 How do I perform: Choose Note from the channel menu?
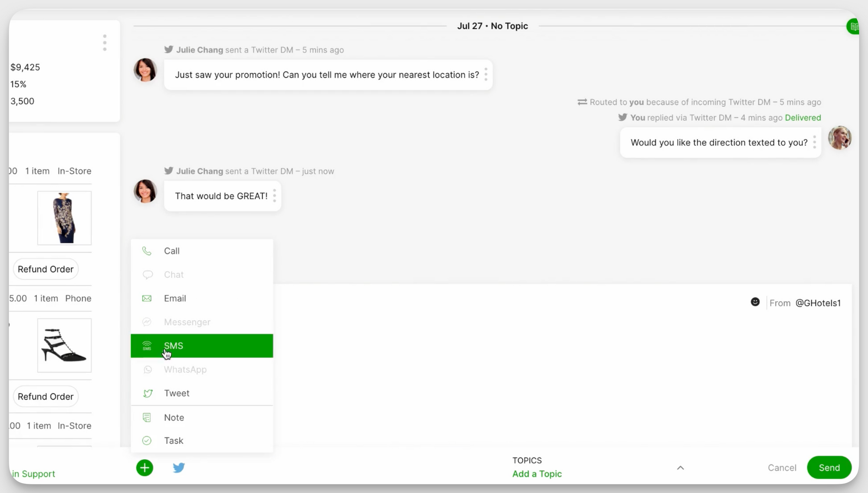174,417
